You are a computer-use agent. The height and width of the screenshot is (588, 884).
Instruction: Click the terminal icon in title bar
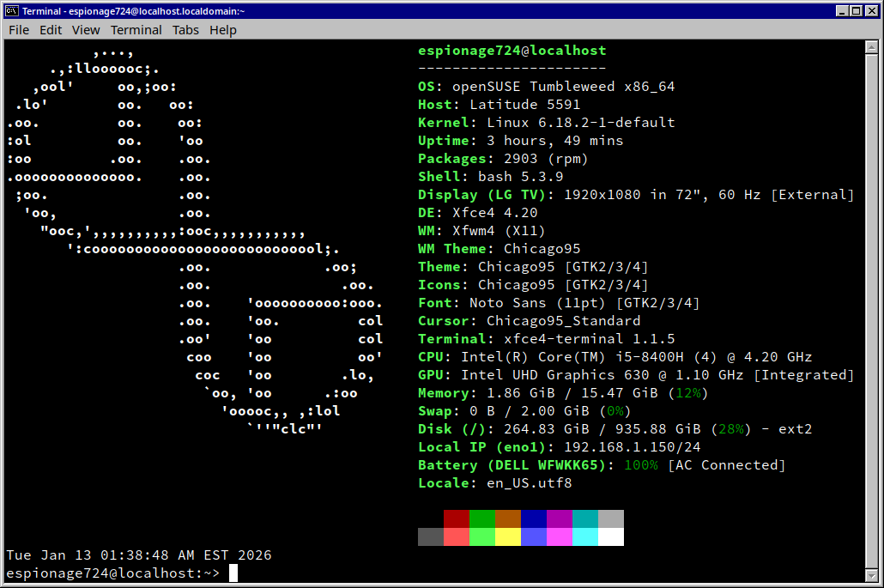click(12, 11)
